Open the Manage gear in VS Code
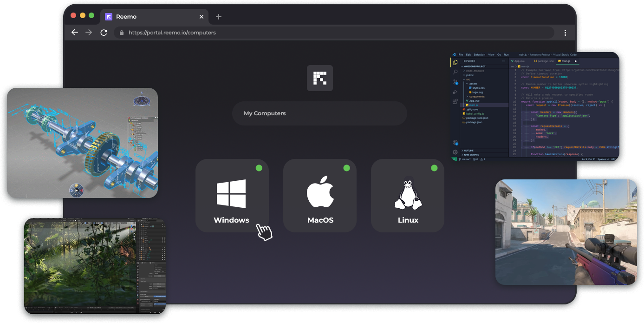 455,152
